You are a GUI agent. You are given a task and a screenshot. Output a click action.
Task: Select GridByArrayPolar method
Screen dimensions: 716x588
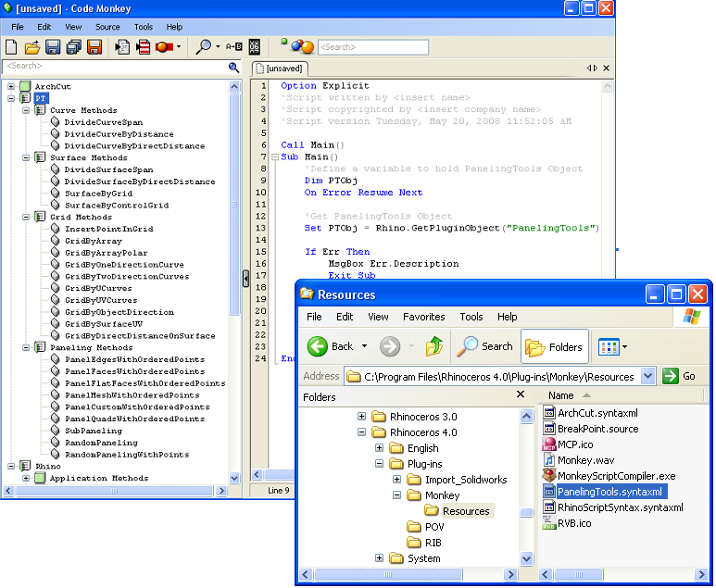(x=106, y=253)
